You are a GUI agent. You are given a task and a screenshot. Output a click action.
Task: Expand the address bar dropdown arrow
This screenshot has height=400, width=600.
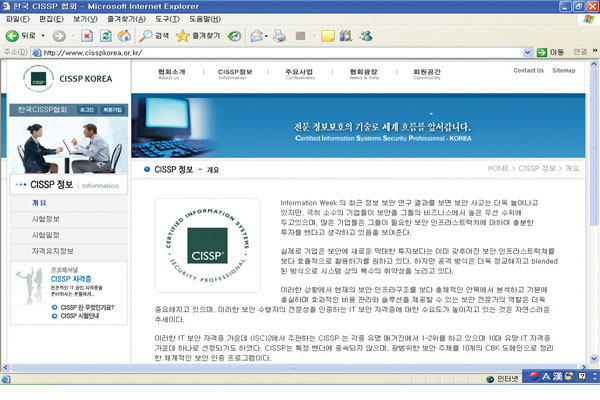click(528, 52)
